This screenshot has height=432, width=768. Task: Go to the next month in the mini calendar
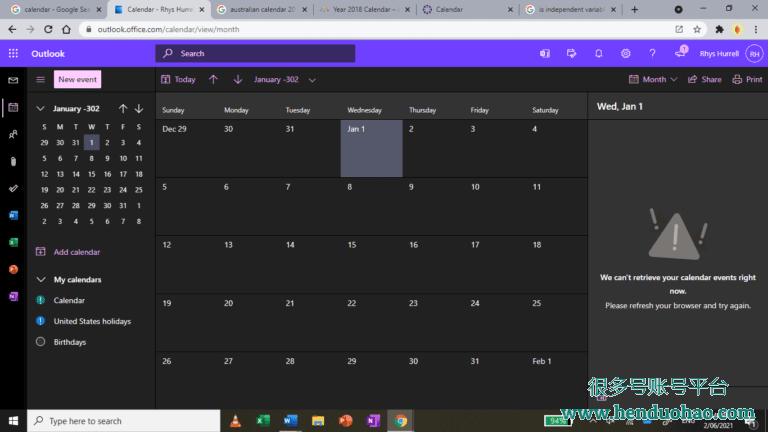coord(139,109)
